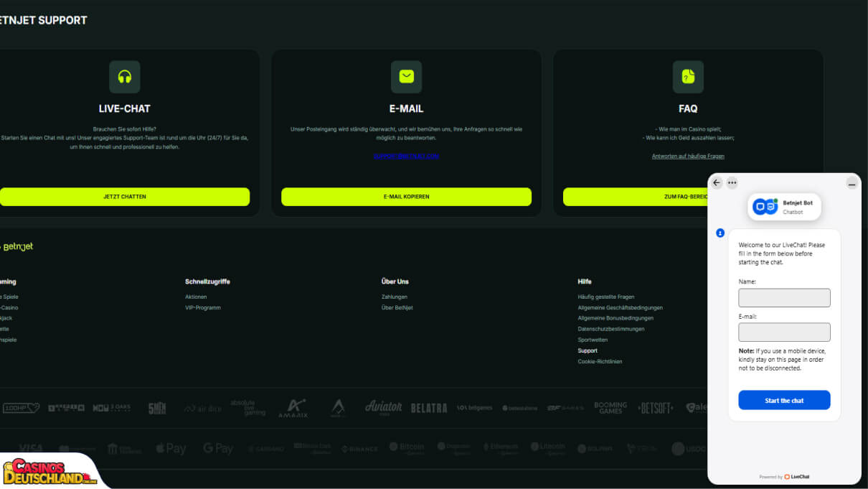Open Häufig gestellte Fragen footer link
The image size is (868, 489).
606,297
